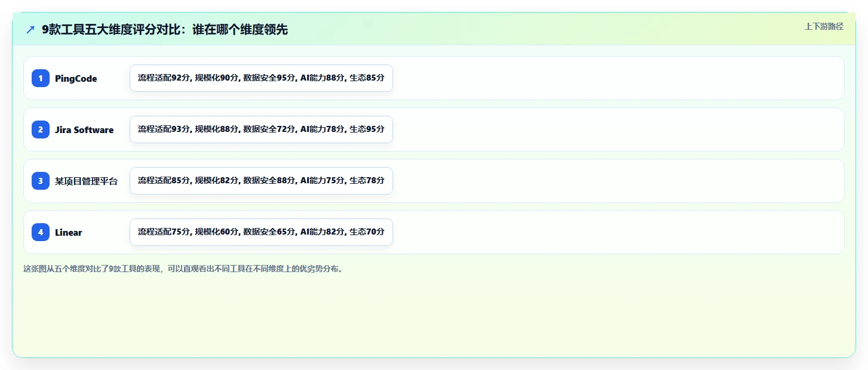This screenshot has width=868, height=370.
Task: Click the number 4 badge for Linear
Action: (41, 232)
